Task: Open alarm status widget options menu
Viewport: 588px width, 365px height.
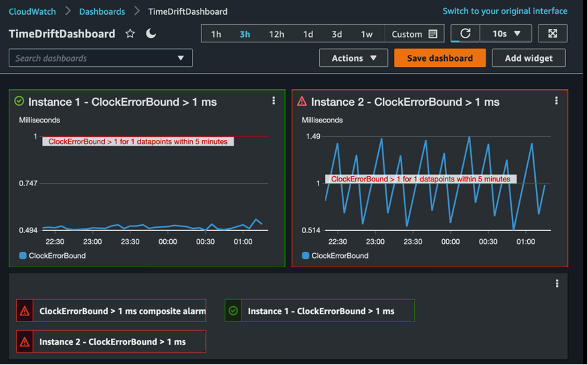Action: pyautogui.click(x=557, y=284)
